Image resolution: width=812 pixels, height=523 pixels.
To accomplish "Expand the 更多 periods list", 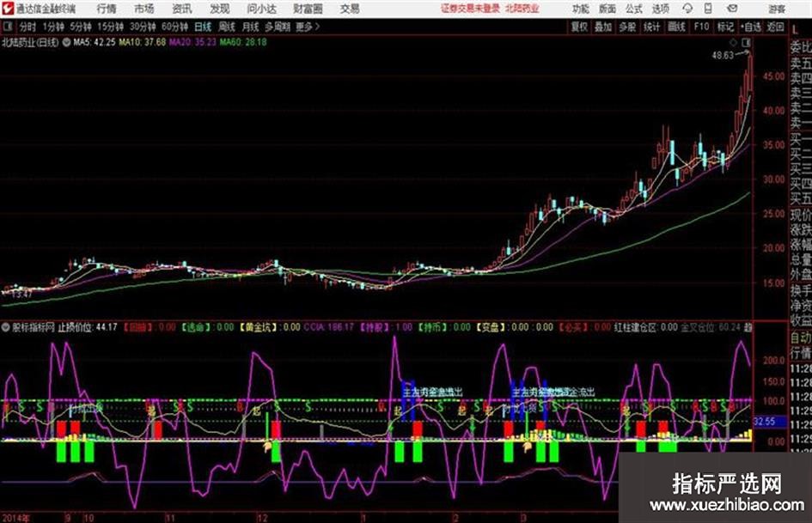I will [x=308, y=27].
